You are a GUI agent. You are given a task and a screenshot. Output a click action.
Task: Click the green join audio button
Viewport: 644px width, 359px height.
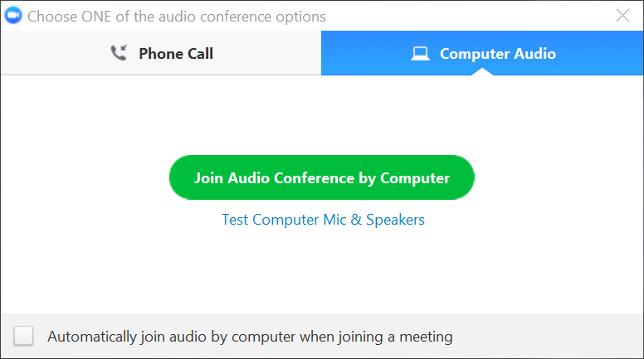point(321,177)
